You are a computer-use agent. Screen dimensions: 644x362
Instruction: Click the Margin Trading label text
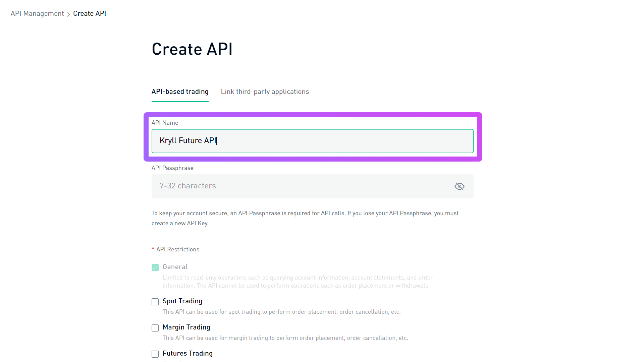[186, 327]
